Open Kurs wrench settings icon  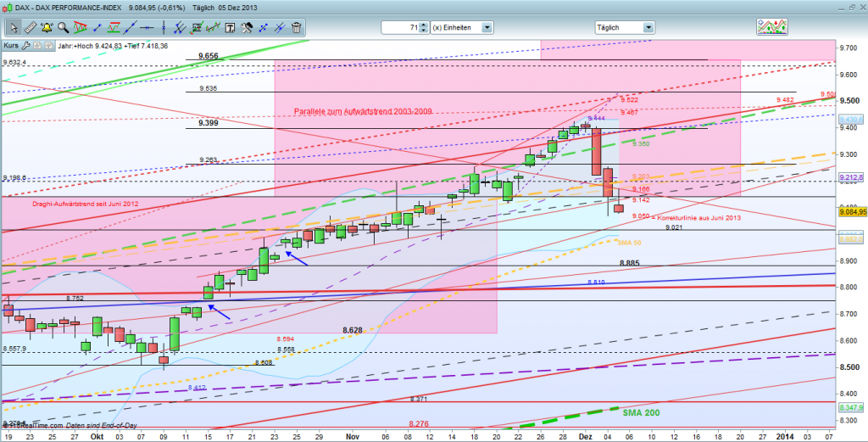tap(25, 46)
